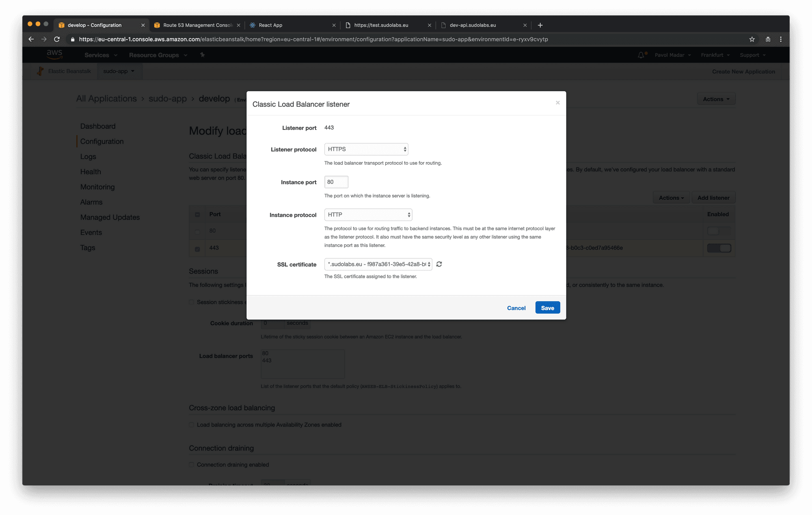Open a new browser tab with plus icon

click(540, 25)
